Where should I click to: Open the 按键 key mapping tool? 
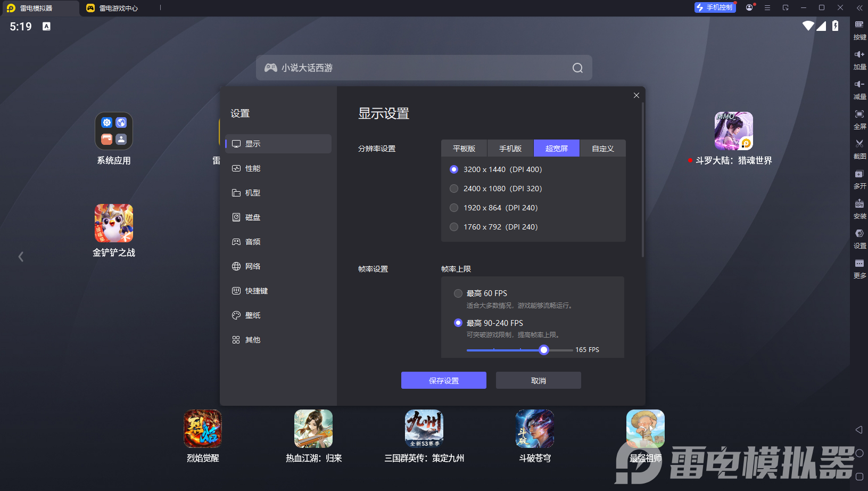click(x=859, y=30)
